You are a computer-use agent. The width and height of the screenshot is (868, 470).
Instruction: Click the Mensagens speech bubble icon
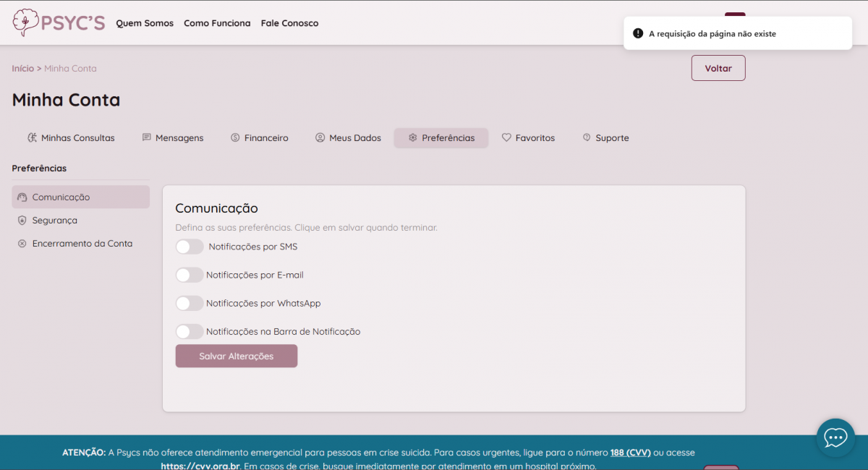tap(147, 138)
